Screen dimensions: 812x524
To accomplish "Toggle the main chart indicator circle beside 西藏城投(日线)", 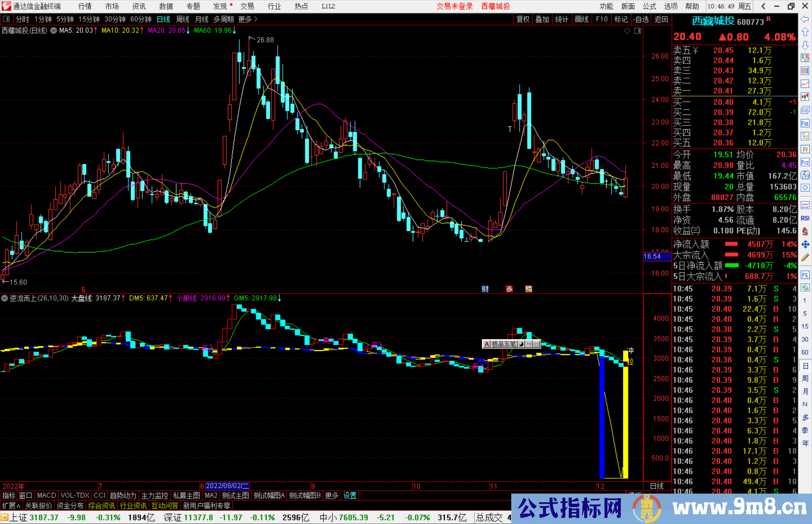I will coord(53,30).
